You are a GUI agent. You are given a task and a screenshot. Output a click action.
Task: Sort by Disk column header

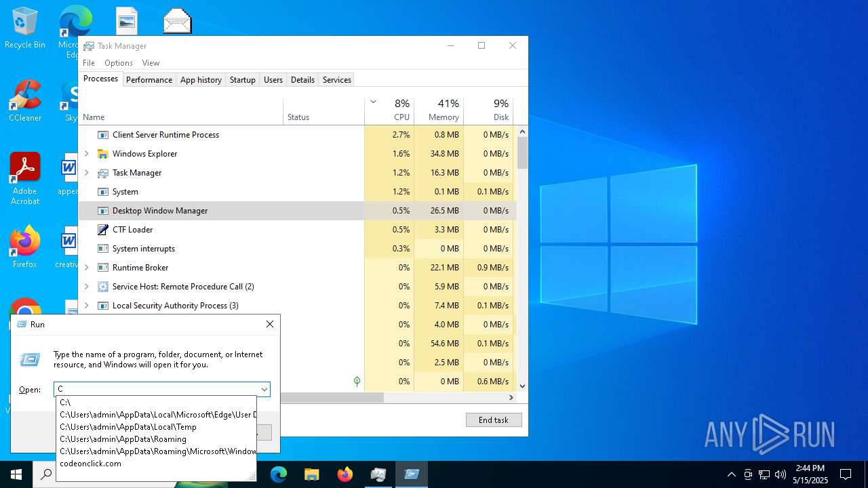click(488, 111)
